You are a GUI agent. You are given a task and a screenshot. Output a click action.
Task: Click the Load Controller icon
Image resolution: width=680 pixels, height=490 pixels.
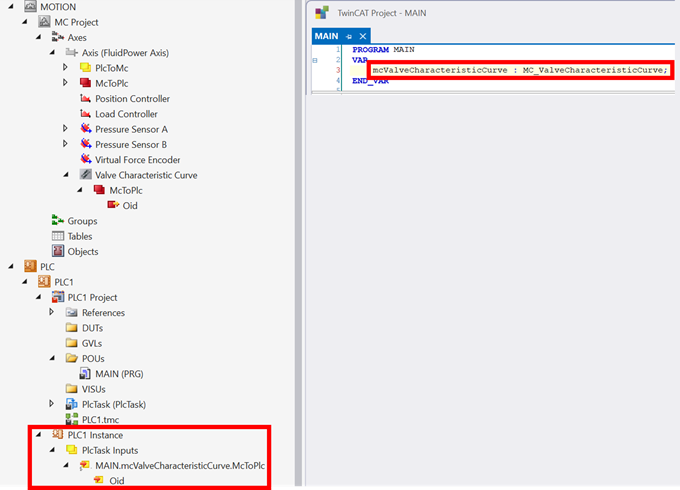(85, 114)
